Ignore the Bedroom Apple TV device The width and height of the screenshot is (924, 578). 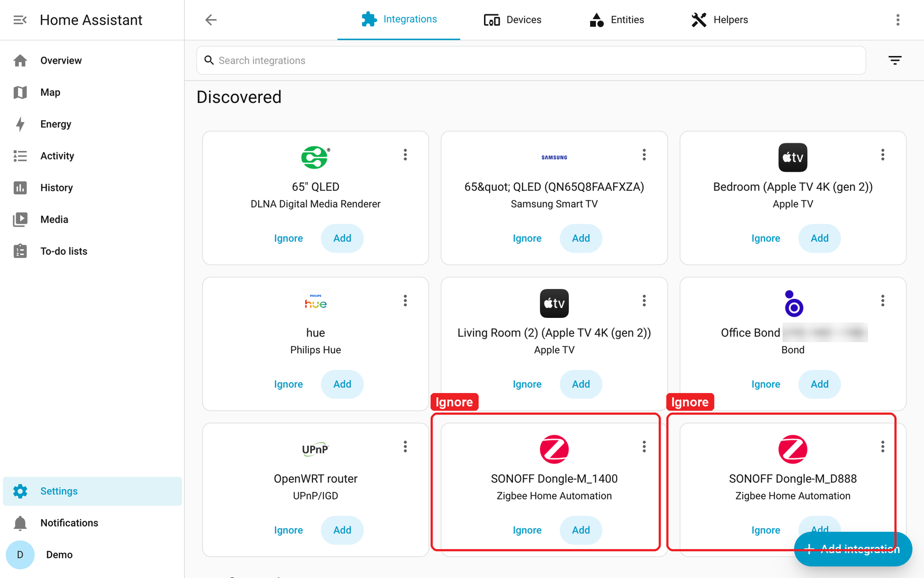[x=766, y=238]
